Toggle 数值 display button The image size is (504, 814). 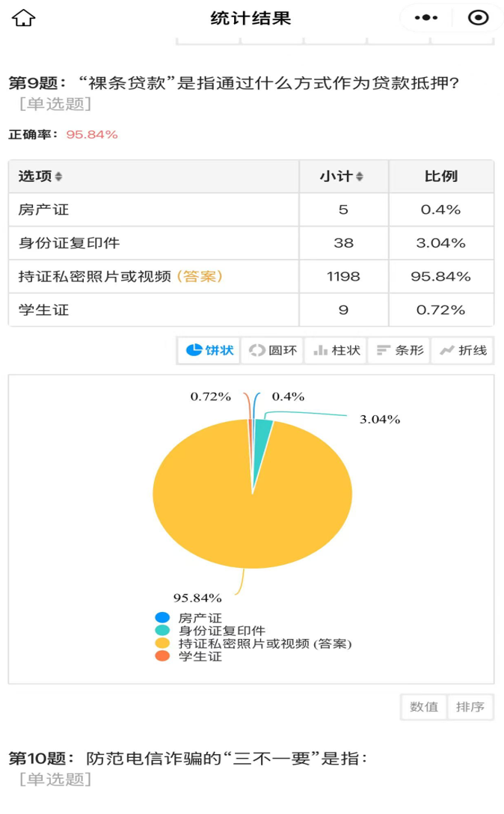click(424, 707)
